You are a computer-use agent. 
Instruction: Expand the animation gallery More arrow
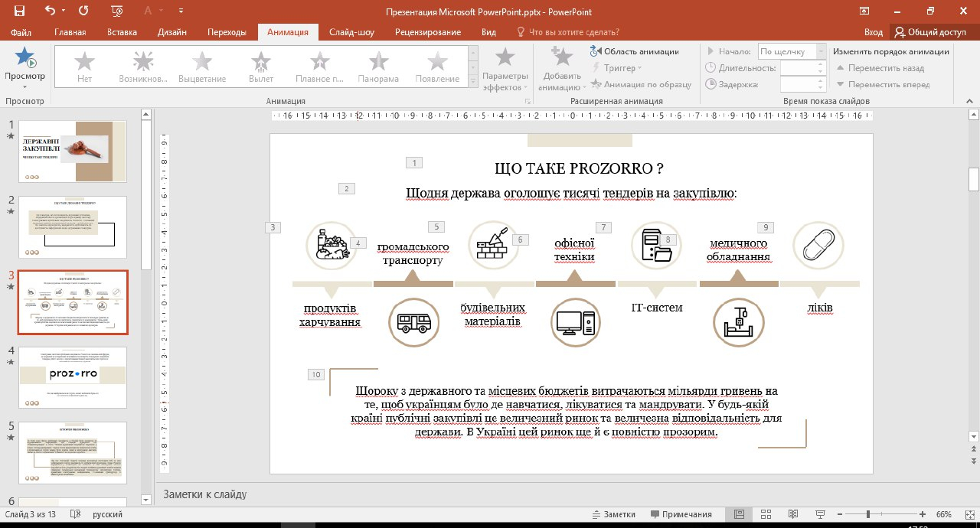click(474, 83)
